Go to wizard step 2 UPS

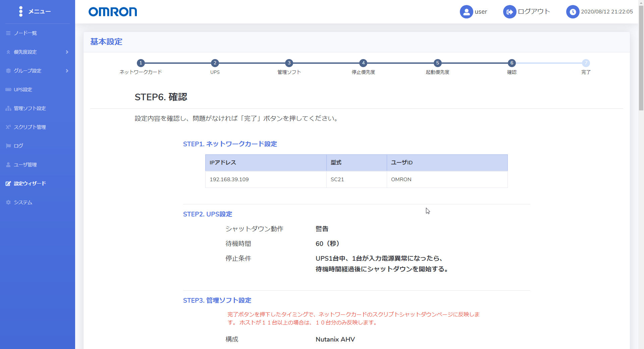pyautogui.click(x=215, y=63)
